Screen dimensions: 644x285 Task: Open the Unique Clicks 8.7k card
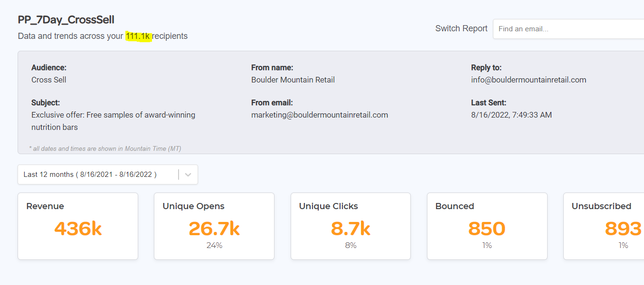[350, 226]
